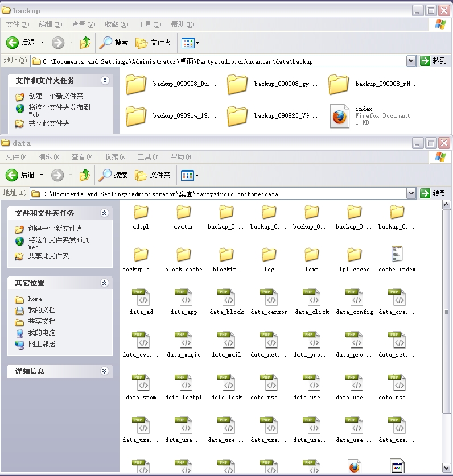Open Edit menu in backup window
Screen dimensions: 453x476
click(51, 24)
